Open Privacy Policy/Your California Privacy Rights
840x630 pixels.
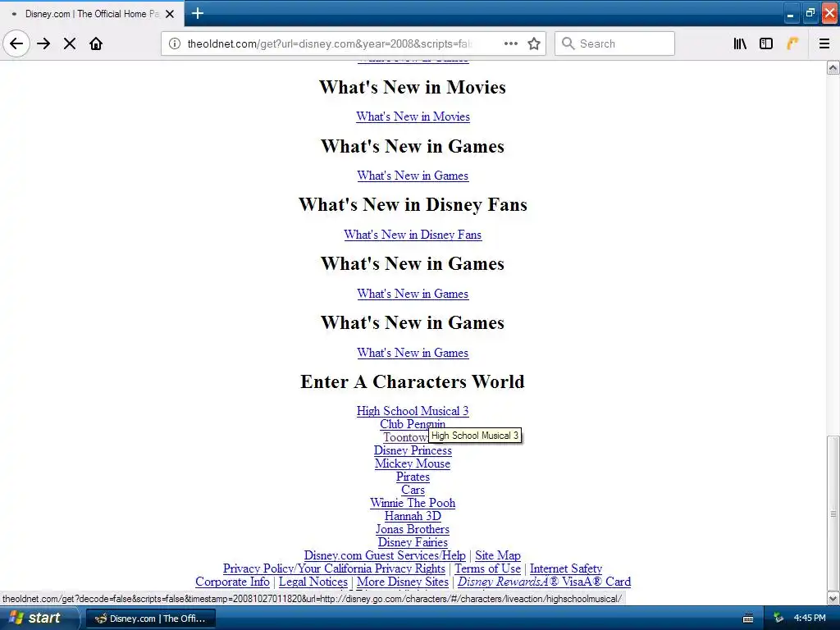click(334, 568)
